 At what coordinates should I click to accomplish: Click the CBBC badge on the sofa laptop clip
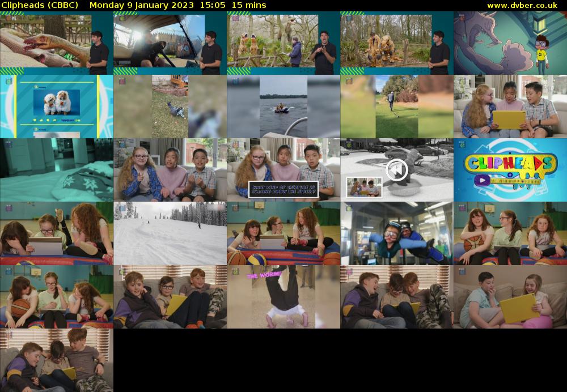click(462, 271)
